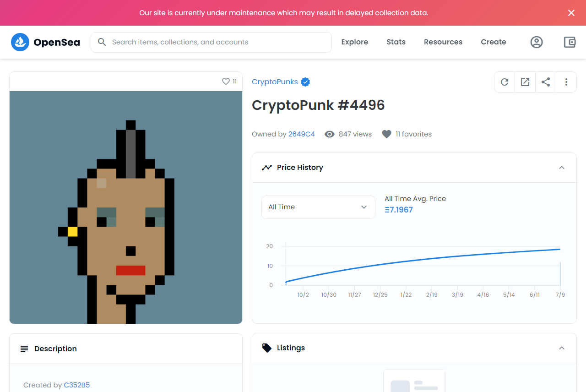
Task: Click the average price Ξ7.1967 value
Action: click(399, 210)
